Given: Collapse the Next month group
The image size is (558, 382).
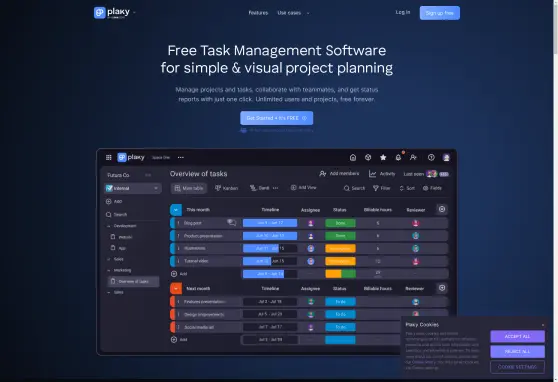Looking at the screenshot, I should [x=176, y=288].
